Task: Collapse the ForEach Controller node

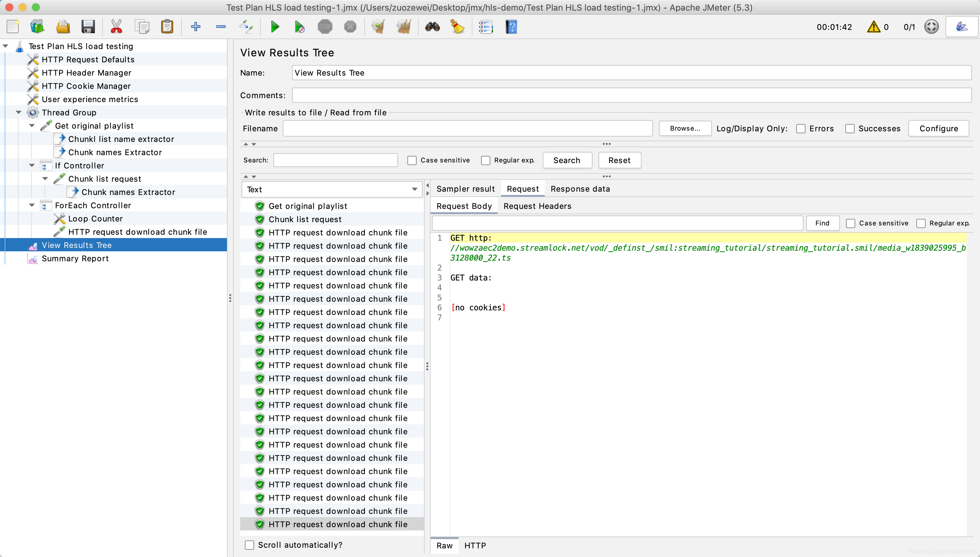Action: (x=32, y=206)
